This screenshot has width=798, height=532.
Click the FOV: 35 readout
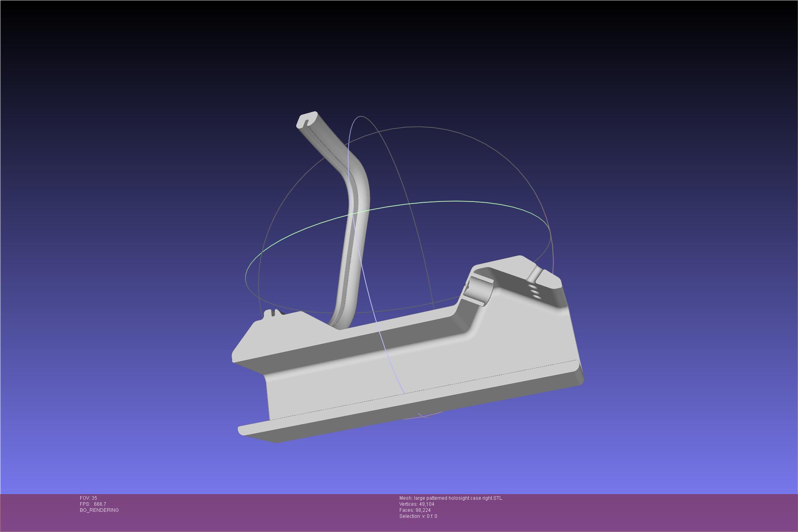coord(89,498)
